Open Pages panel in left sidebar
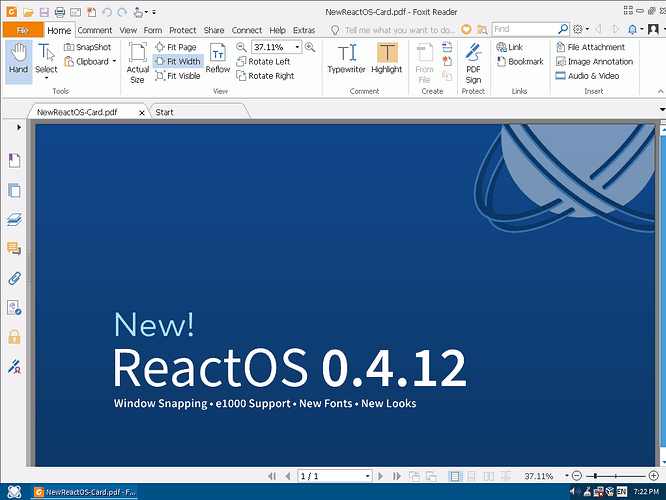This screenshot has width=666, height=500. [x=14, y=190]
